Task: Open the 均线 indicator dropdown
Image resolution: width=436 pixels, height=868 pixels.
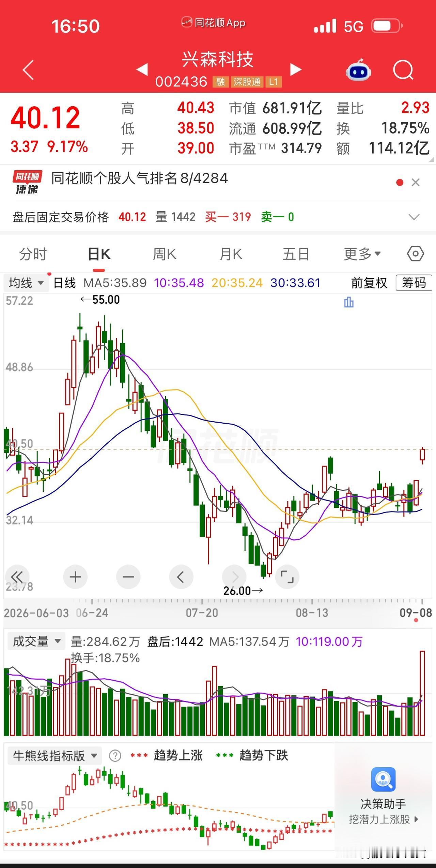Action: coord(26,283)
